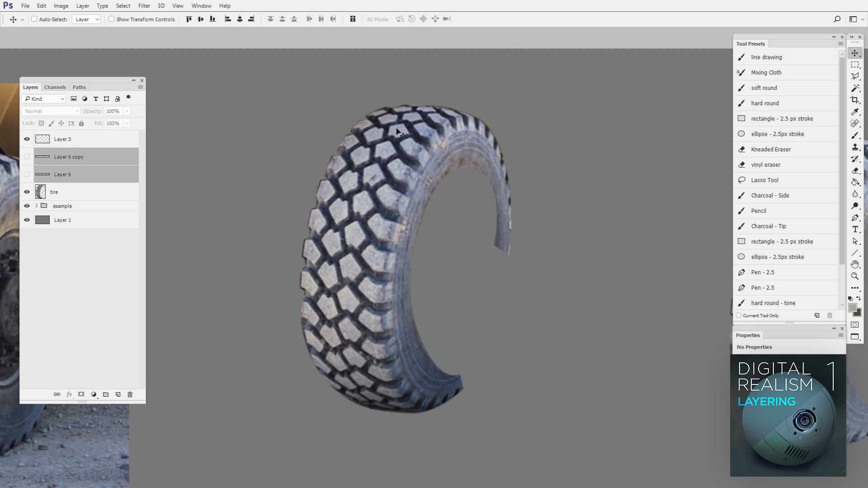Open the Auto-Select Layer dropdown

pyautogui.click(x=86, y=19)
